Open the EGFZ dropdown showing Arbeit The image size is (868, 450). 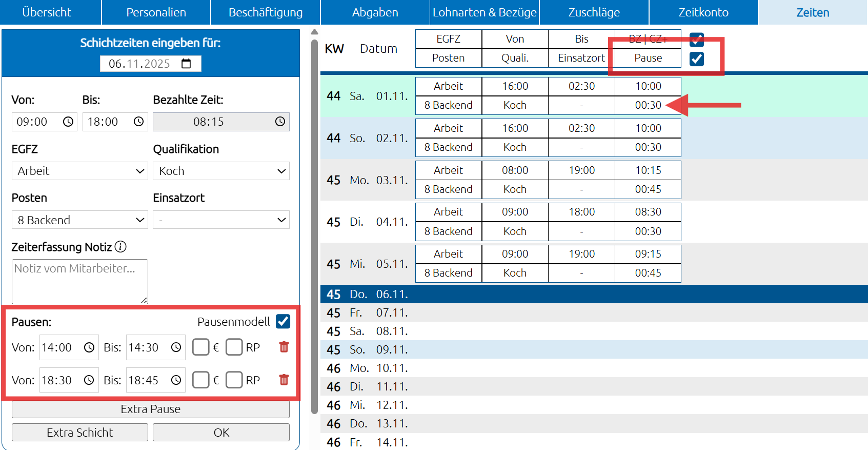79,171
